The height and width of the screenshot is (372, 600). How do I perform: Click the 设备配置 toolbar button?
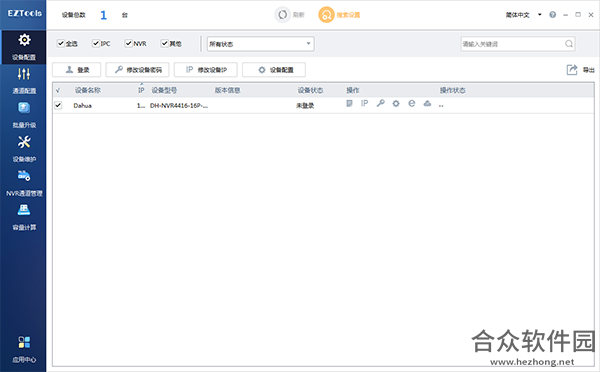pos(274,70)
